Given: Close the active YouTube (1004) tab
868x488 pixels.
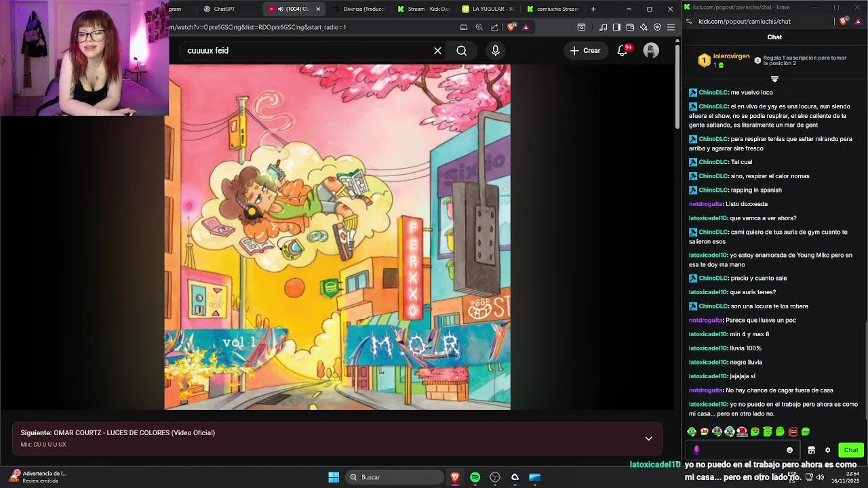Looking at the screenshot, I should click(318, 9).
